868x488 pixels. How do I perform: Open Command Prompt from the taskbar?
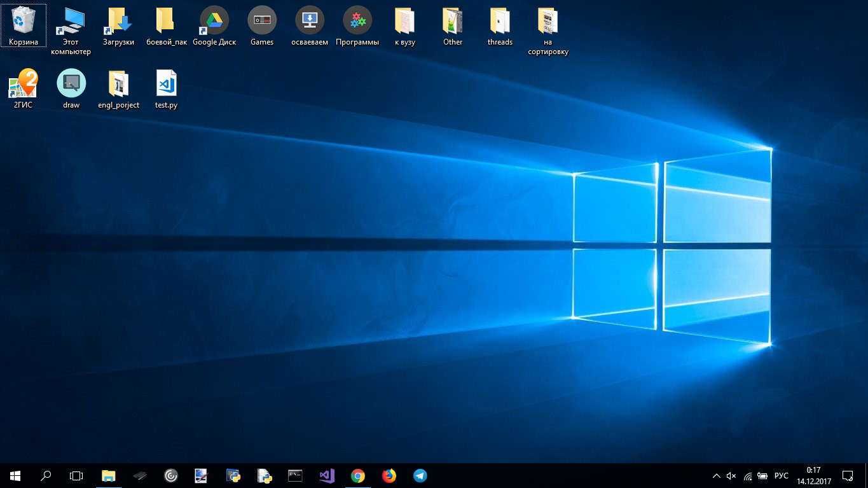tap(295, 475)
